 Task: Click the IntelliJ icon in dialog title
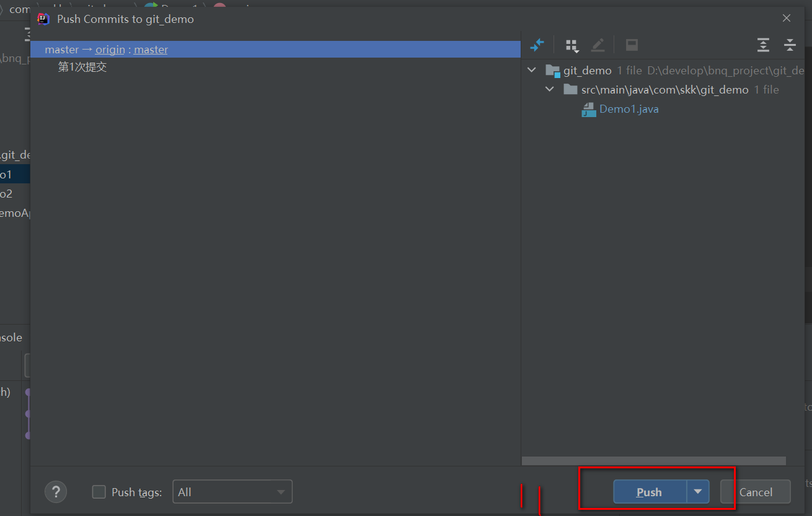(x=43, y=19)
